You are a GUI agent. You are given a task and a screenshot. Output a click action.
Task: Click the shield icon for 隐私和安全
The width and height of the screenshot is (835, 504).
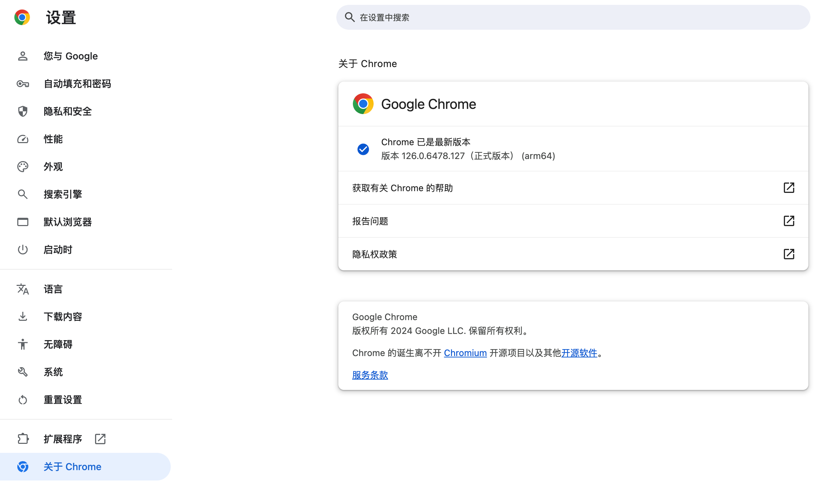[23, 111]
